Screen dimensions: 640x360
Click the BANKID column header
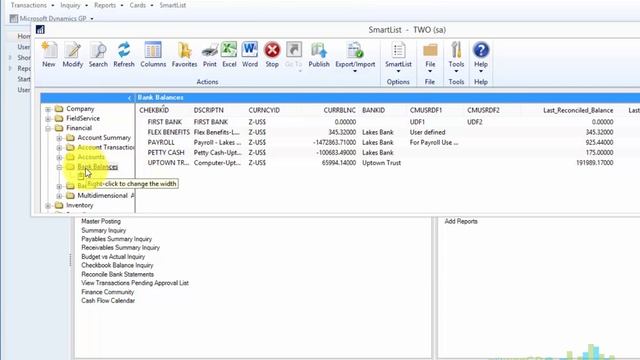coord(373,110)
